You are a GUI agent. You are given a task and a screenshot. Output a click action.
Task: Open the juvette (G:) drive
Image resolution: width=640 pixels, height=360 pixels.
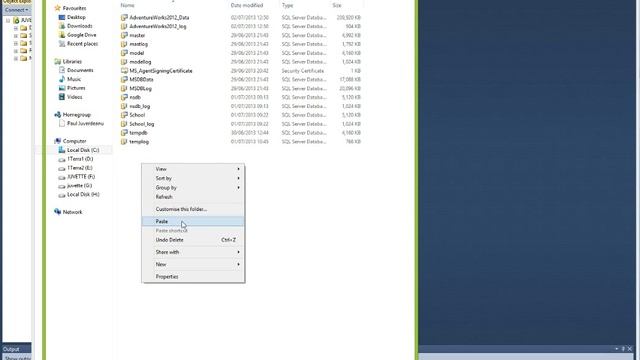pos(79,186)
